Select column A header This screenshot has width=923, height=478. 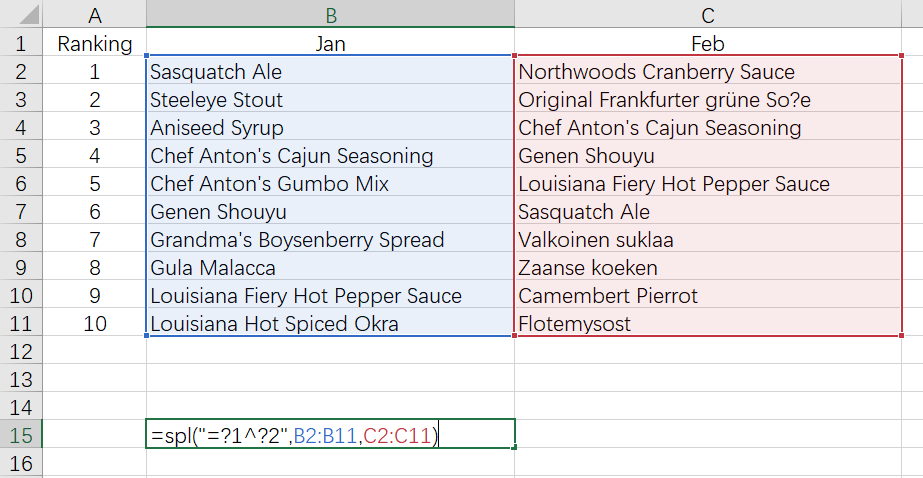95,14
